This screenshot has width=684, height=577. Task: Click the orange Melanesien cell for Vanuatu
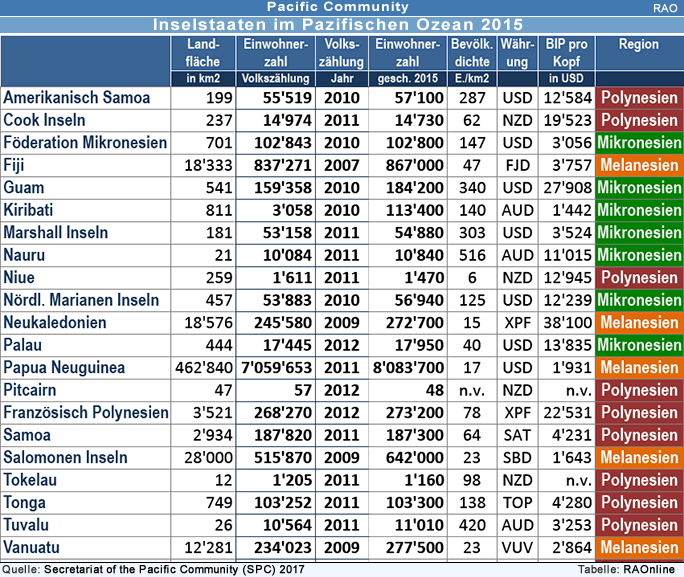click(638, 547)
